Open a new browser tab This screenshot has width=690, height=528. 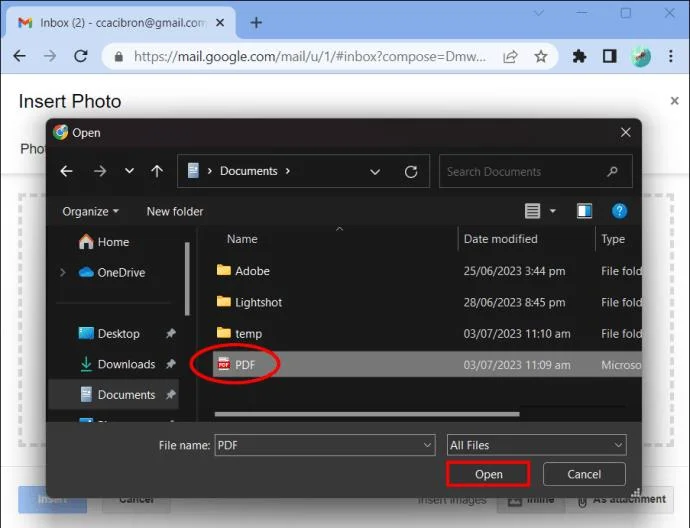[256, 22]
